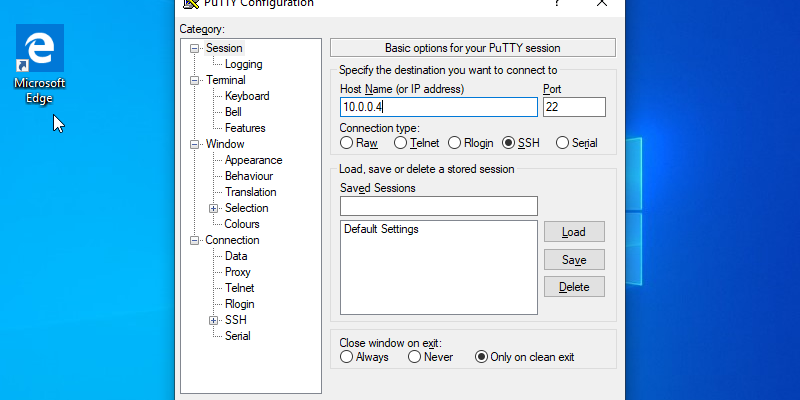Open the Features settings category
The height and width of the screenshot is (400, 800).
(x=245, y=128)
